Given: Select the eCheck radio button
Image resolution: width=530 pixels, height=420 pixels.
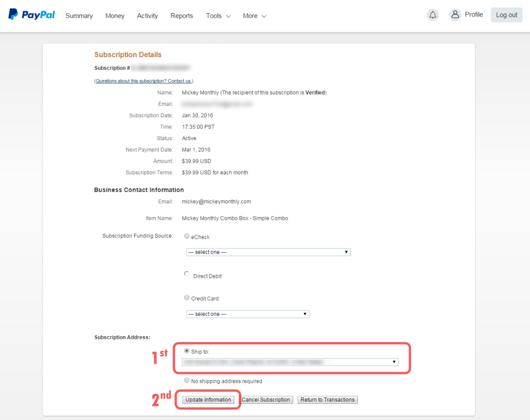Looking at the screenshot, I should click(187, 236).
